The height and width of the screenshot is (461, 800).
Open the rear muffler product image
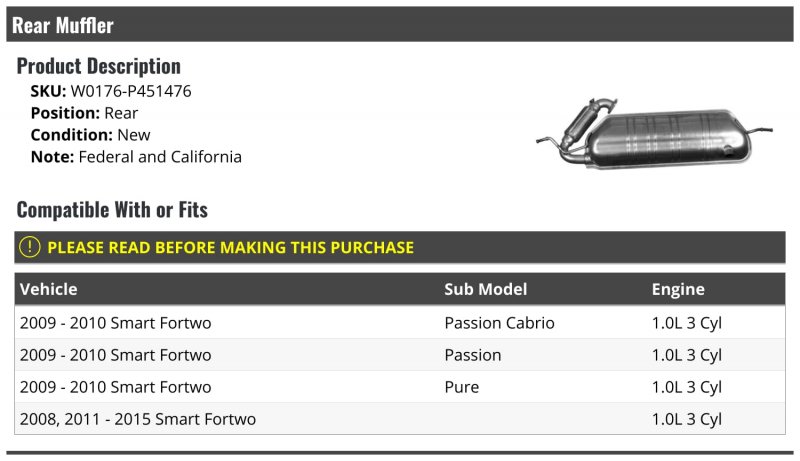(655, 134)
